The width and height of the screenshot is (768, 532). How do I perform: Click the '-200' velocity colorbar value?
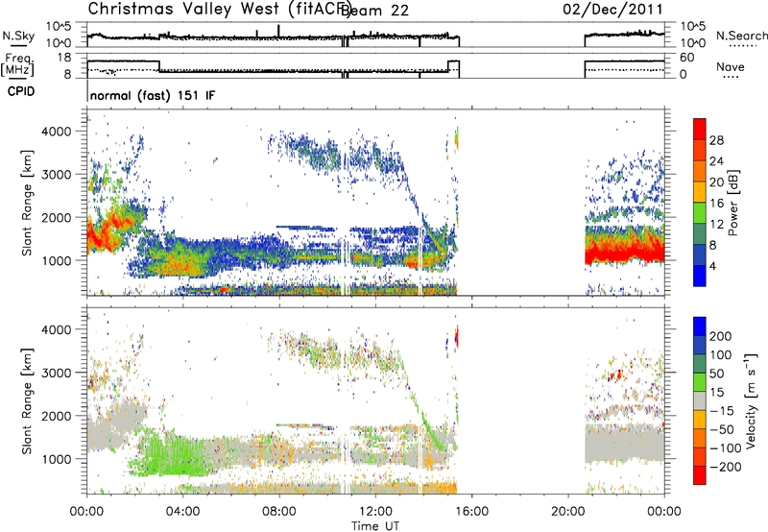pyautogui.click(x=724, y=467)
